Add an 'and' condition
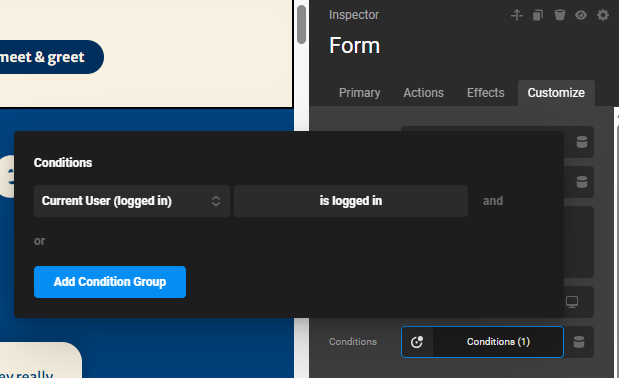The image size is (619, 378). point(493,201)
